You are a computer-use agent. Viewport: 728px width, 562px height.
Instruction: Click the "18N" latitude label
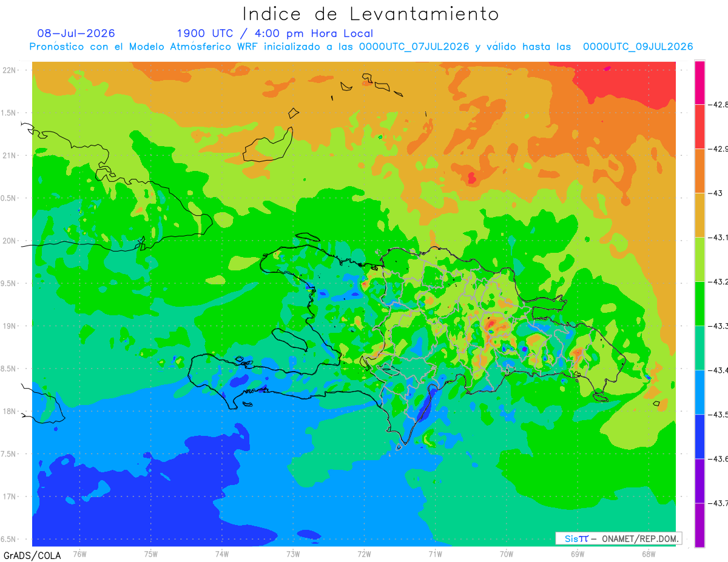pyautogui.click(x=9, y=411)
